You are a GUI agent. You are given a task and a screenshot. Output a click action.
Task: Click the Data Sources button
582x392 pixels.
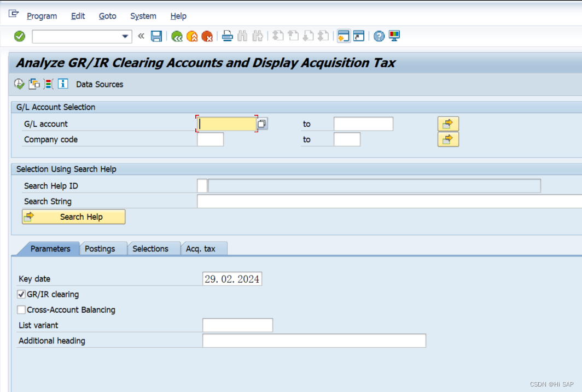coord(99,84)
